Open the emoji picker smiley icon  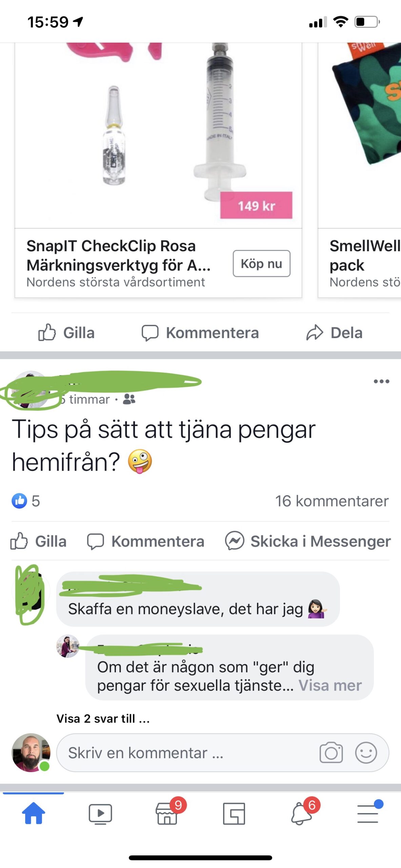366,753
